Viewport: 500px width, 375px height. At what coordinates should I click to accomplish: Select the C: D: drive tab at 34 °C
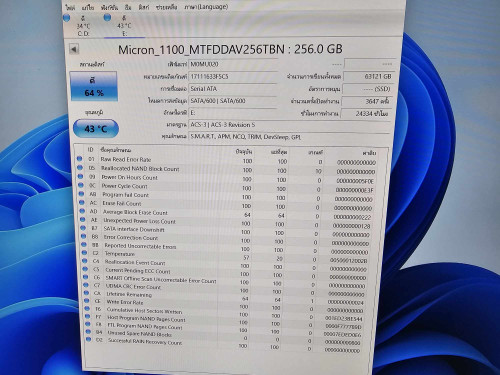80,26
